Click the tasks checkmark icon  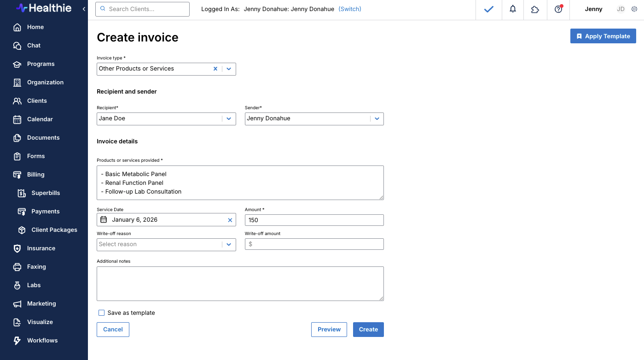pos(489,9)
